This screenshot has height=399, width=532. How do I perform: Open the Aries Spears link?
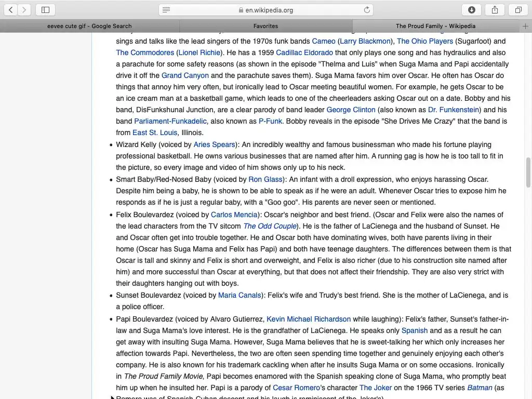(x=214, y=144)
